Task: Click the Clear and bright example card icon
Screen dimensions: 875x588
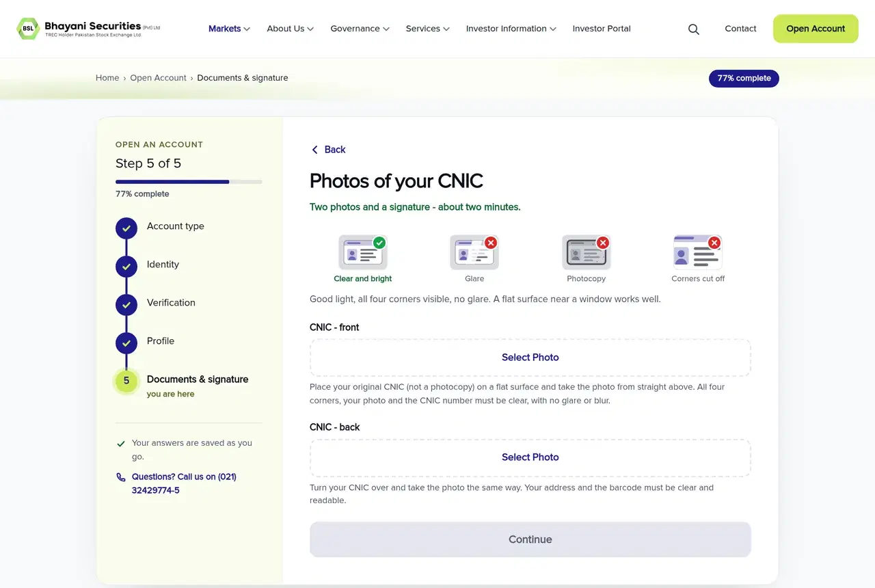Action: click(x=363, y=252)
